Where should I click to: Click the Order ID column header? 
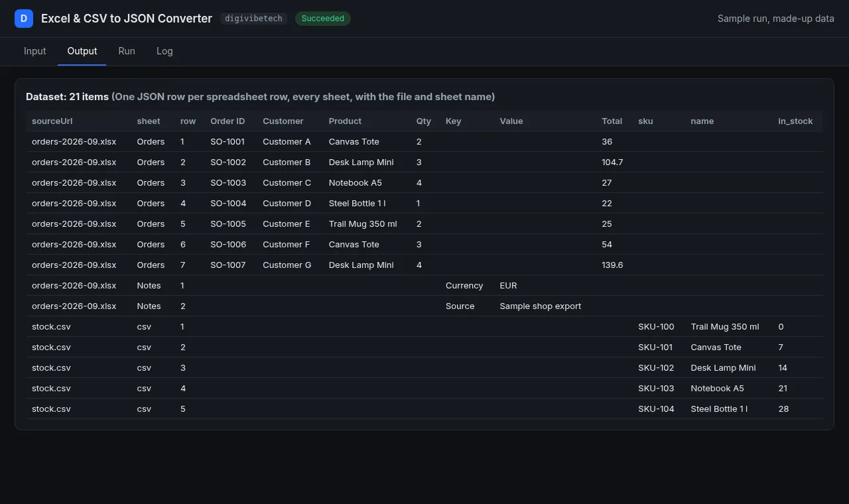point(228,121)
